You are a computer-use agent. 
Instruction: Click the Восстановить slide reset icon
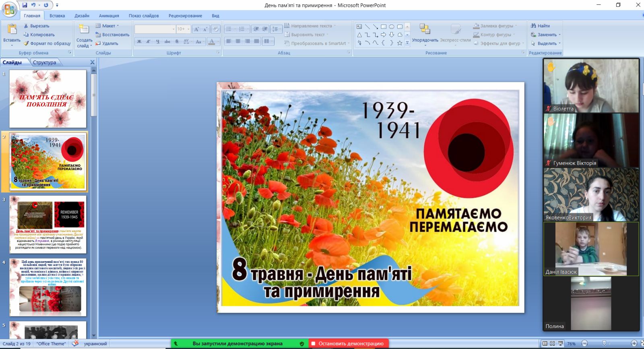tap(98, 35)
